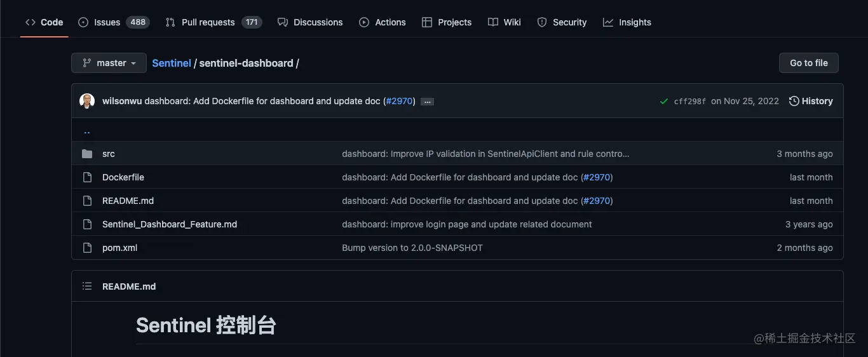The width and height of the screenshot is (868, 357).
Task: Open Sentinel_Dashboard_Feature.md file
Action: (170, 224)
